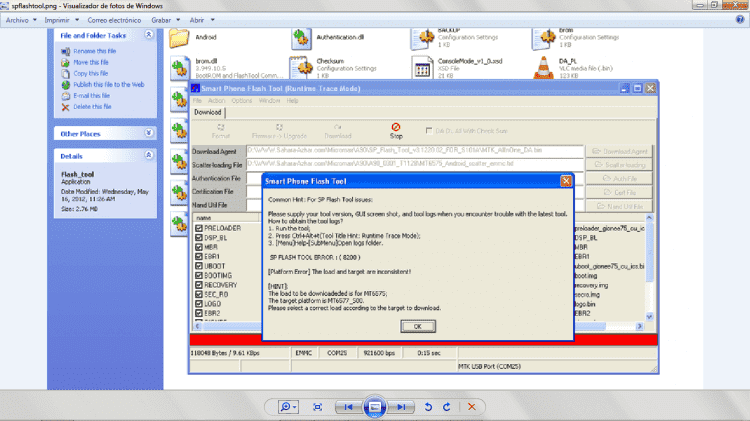The image size is (750, 421).
Task: Click the zoom magnifier in the photo viewer
Action: coord(285,407)
